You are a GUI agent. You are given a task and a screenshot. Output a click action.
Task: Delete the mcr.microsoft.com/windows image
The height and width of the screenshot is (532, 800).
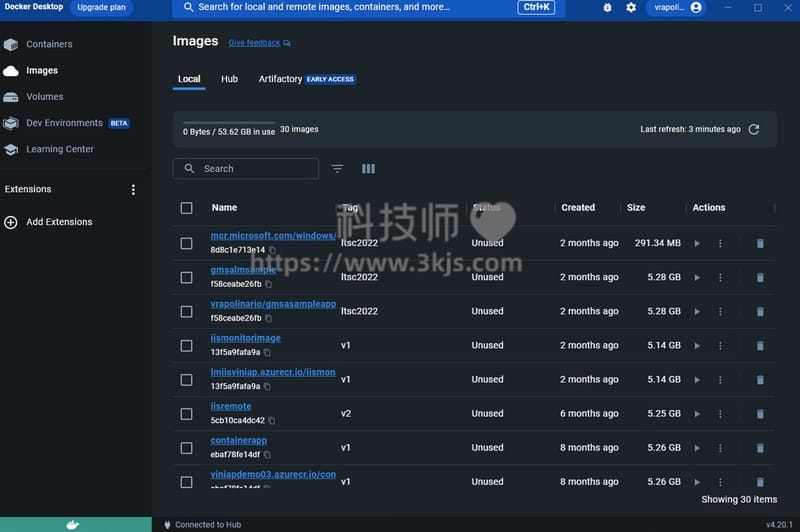tap(760, 244)
